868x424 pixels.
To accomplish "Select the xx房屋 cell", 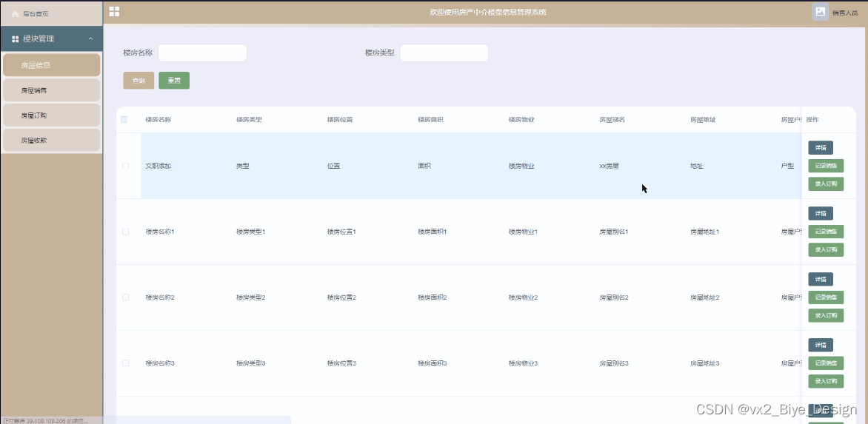I will pos(609,166).
